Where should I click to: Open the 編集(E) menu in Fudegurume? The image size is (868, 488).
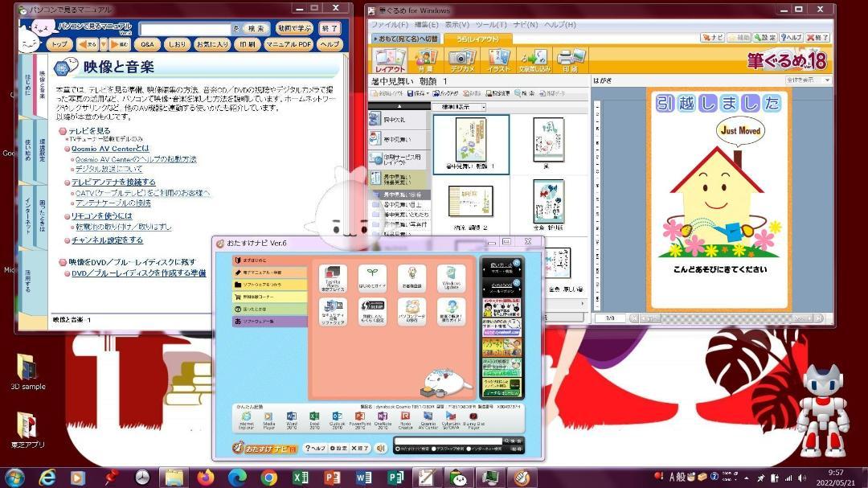(426, 25)
